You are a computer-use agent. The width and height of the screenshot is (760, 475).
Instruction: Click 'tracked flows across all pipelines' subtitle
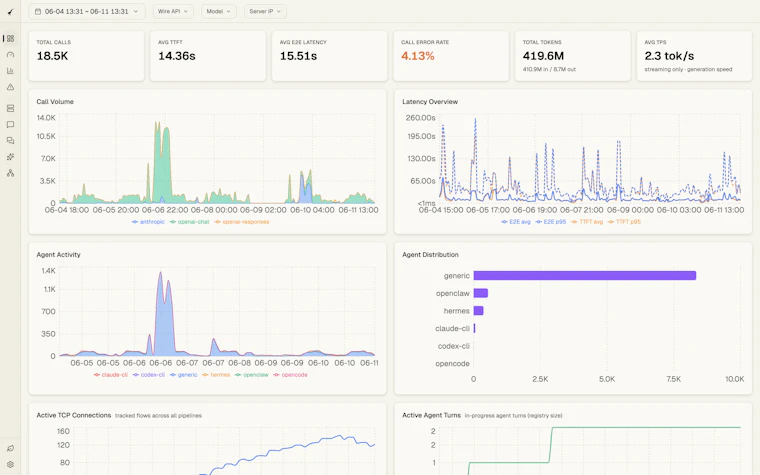point(158,416)
